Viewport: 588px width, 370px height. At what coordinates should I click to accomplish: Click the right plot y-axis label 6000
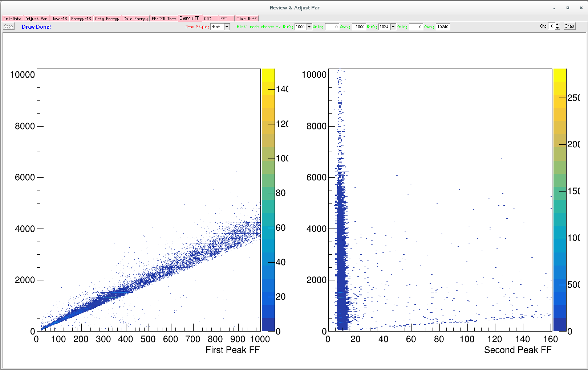[316, 177]
